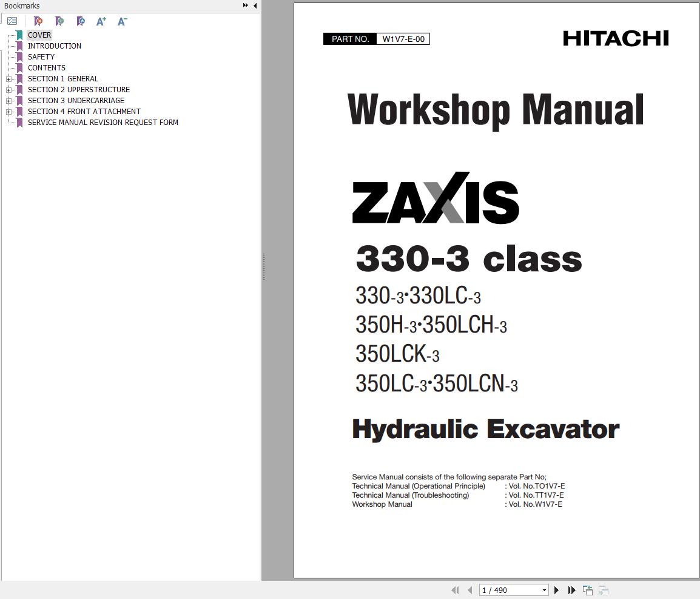Select the SAFETY bookmark
This screenshot has height=599, width=700.
pos(41,56)
